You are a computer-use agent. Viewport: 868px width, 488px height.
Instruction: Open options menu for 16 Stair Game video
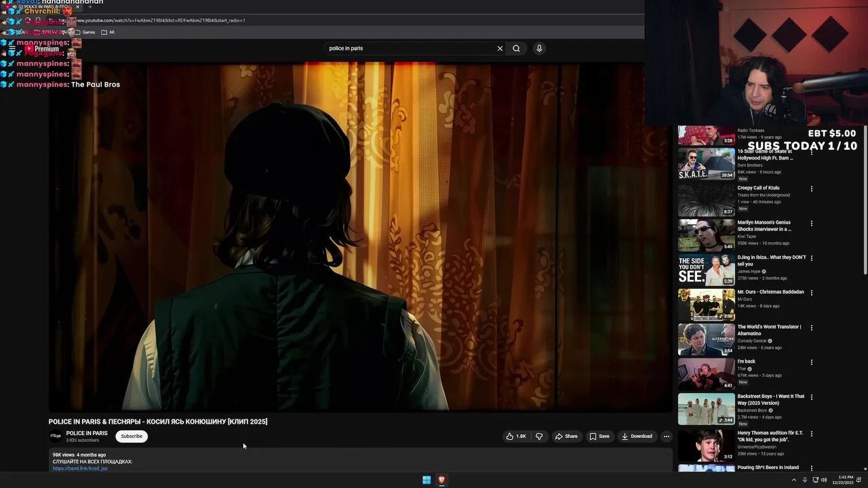pyautogui.click(x=812, y=154)
